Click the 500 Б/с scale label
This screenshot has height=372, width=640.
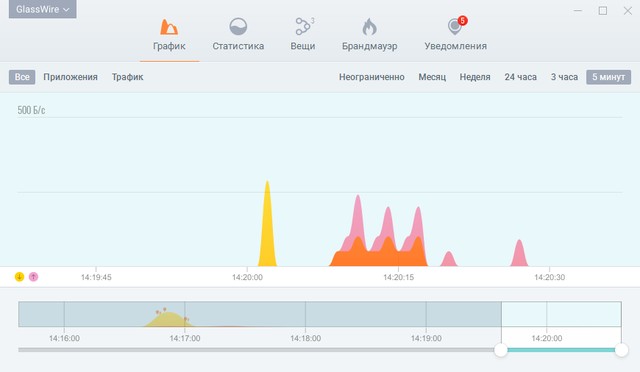coord(31,110)
